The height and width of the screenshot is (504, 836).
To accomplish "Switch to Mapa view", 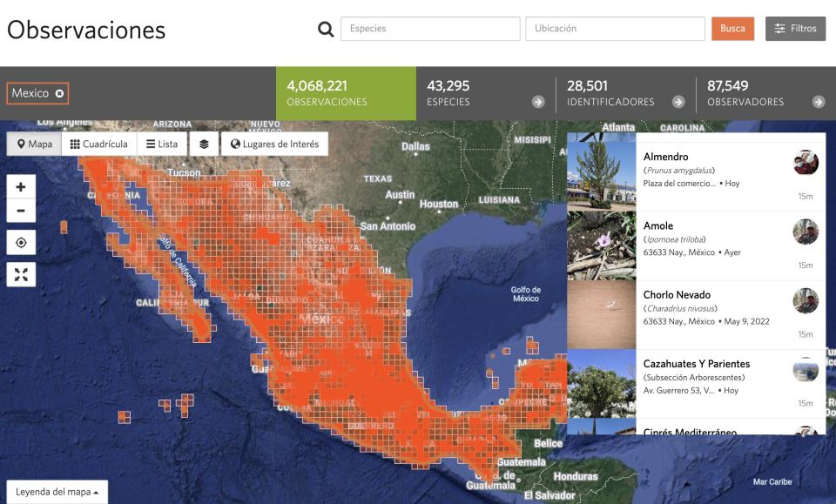I will click(35, 144).
